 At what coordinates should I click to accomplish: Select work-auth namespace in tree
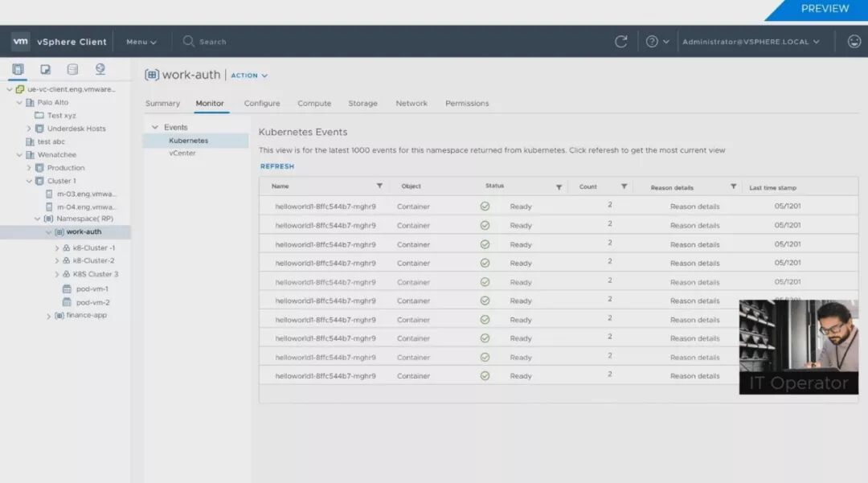click(x=84, y=231)
